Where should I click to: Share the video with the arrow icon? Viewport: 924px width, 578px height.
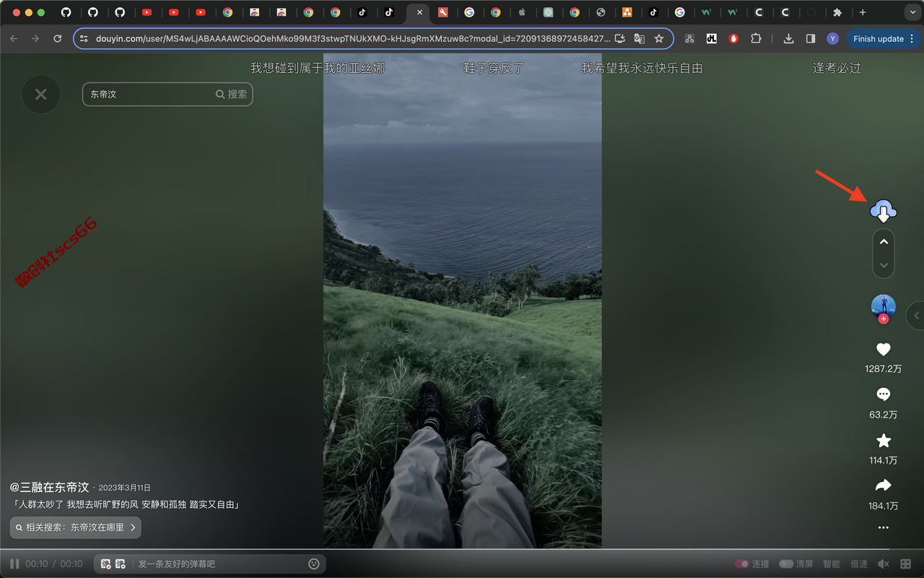coord(883,486)
